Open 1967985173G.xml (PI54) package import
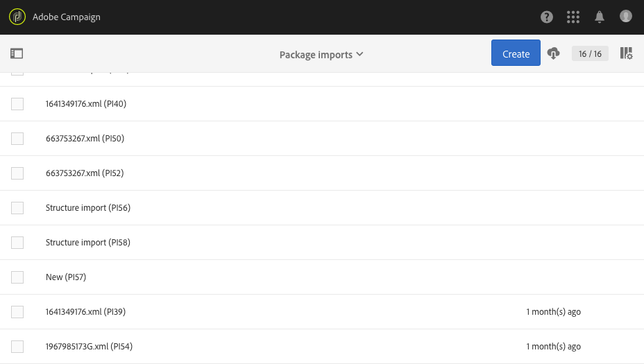 89,347
